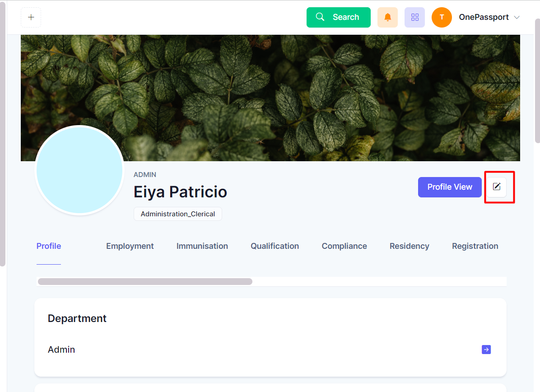The image size is (540, 392).
Task: Click the Admin department arrow icon
Action: [486, 350]
